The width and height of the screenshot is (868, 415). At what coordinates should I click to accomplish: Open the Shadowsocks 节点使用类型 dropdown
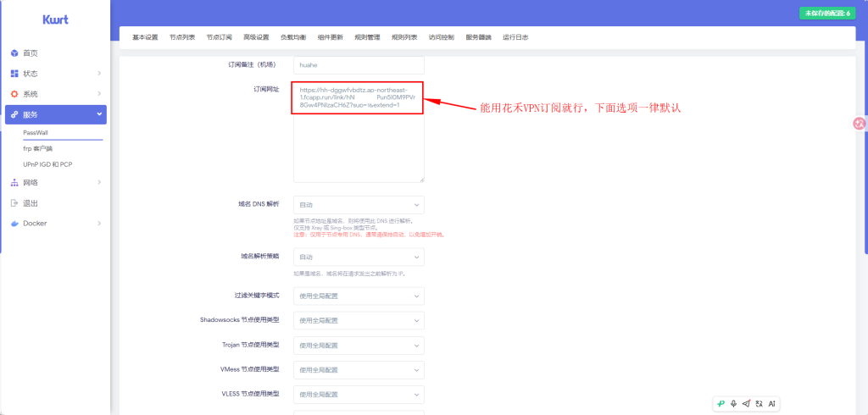point(359,320)
